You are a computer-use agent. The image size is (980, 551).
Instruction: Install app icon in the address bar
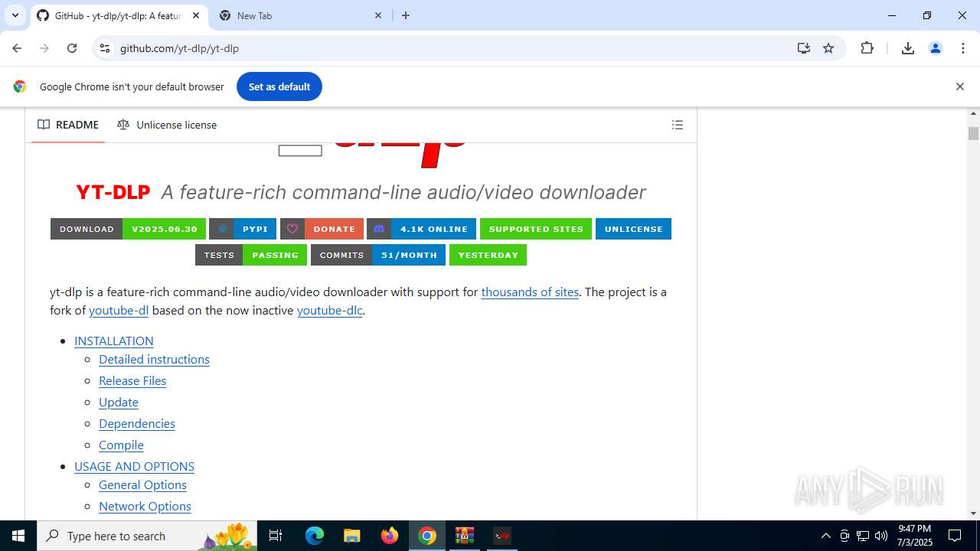tap(803, 48)
